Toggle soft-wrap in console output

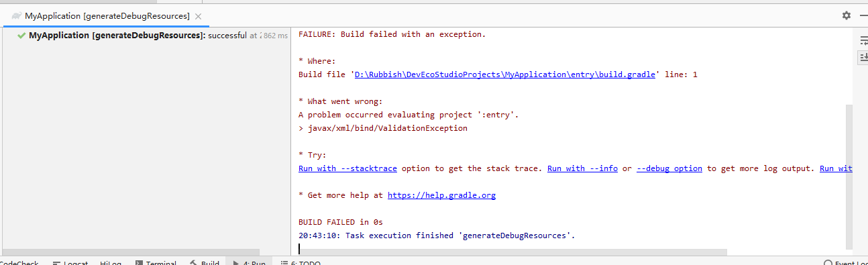click(863, 41)
